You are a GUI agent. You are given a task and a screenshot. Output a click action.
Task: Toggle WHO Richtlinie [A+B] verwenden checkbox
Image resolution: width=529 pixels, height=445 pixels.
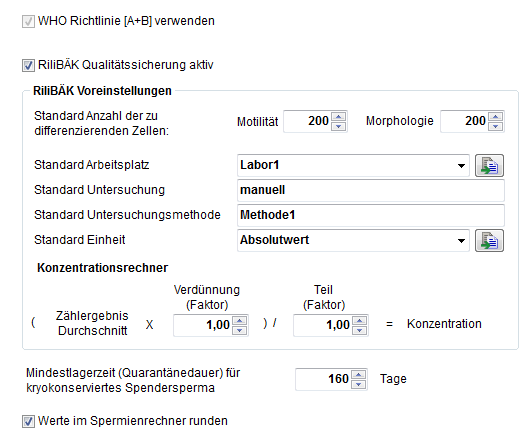pos(28,21)
